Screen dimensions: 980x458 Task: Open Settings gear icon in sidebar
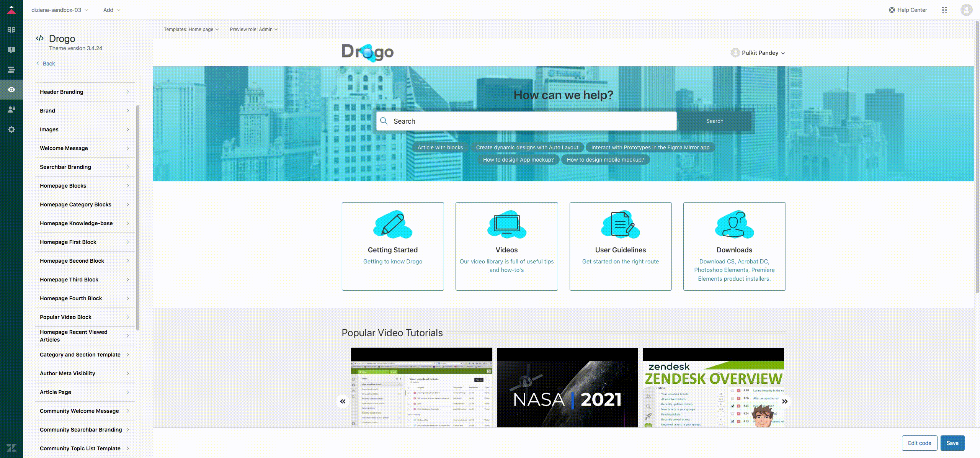[11, 129]
